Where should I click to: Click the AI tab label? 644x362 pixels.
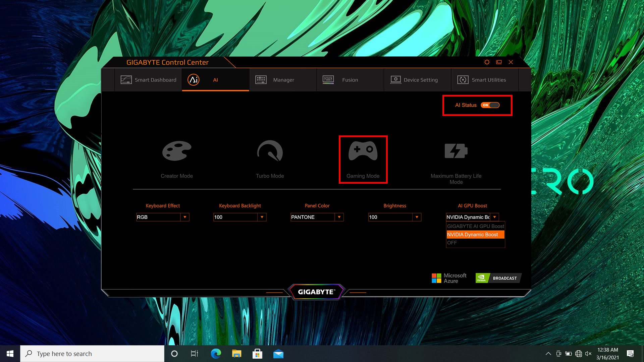point(215,80)
